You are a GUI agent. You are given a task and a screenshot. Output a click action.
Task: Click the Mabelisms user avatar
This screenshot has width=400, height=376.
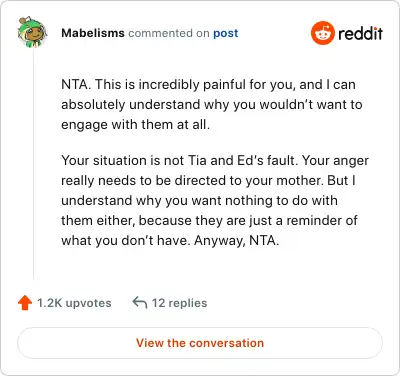[x=32, y=32]
